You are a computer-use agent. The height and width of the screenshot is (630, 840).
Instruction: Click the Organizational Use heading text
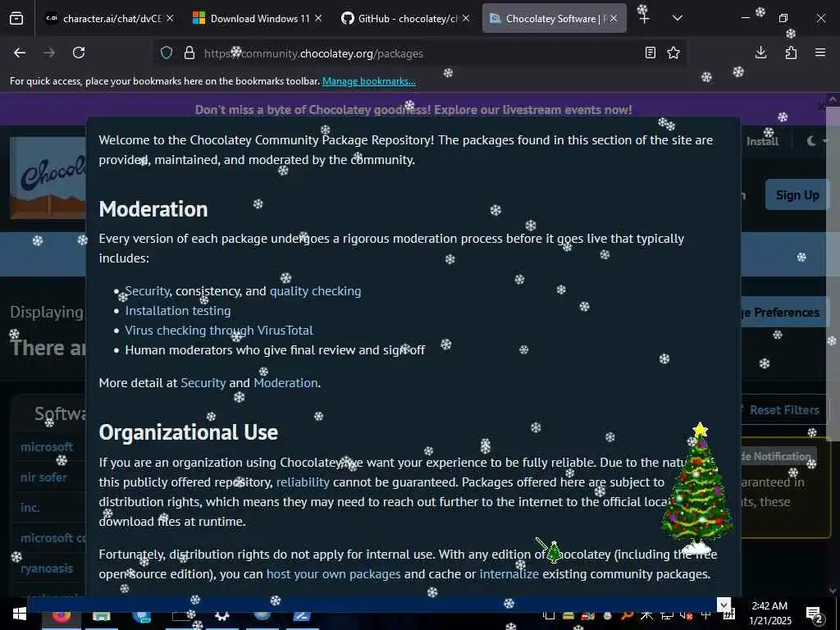pos(188,432)
